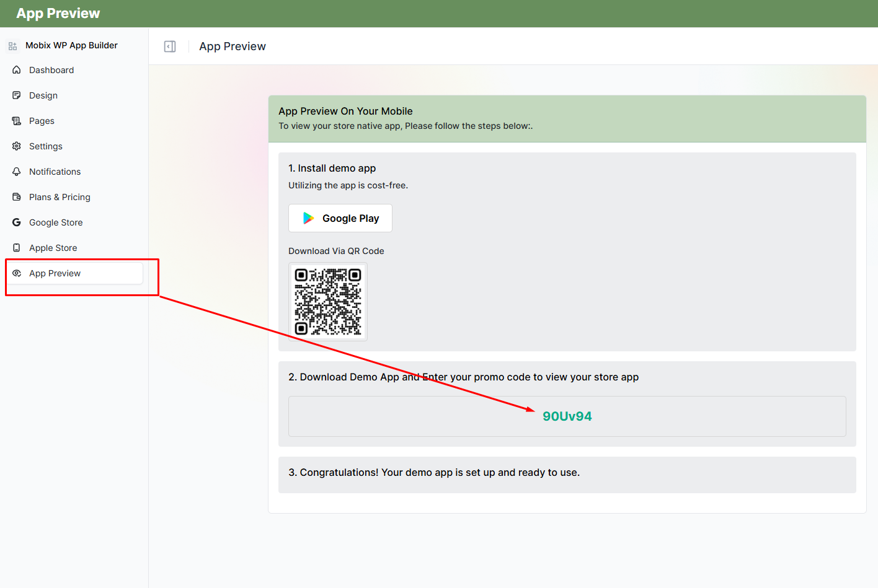Open the Google Store menu item
Viewport: 878px width, 588px height.
(74, 222)
